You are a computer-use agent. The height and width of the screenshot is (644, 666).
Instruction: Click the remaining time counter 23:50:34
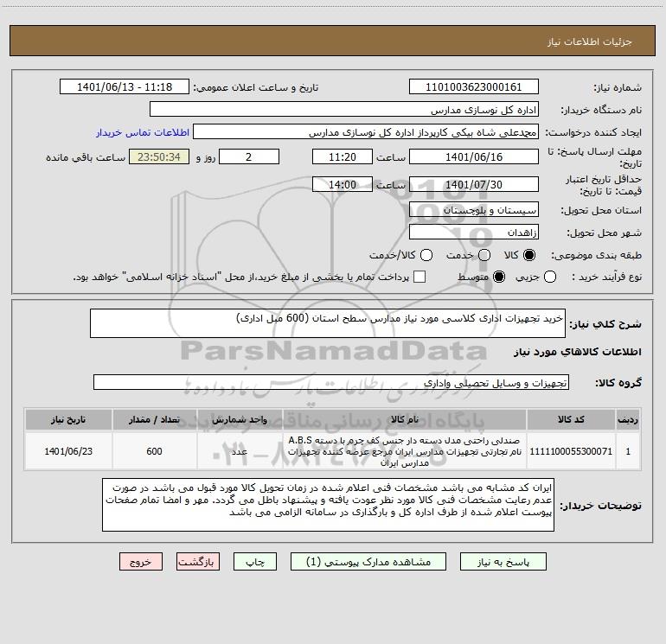(159, 156)
